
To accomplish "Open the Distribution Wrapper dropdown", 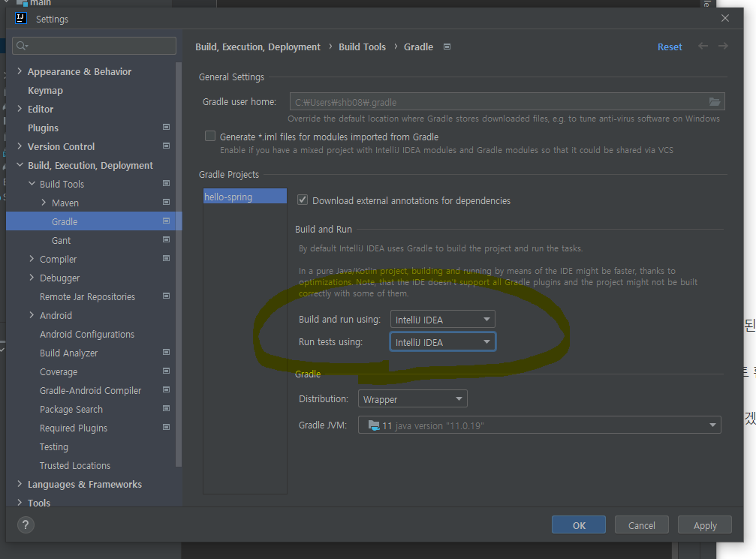I will [413, 399].
